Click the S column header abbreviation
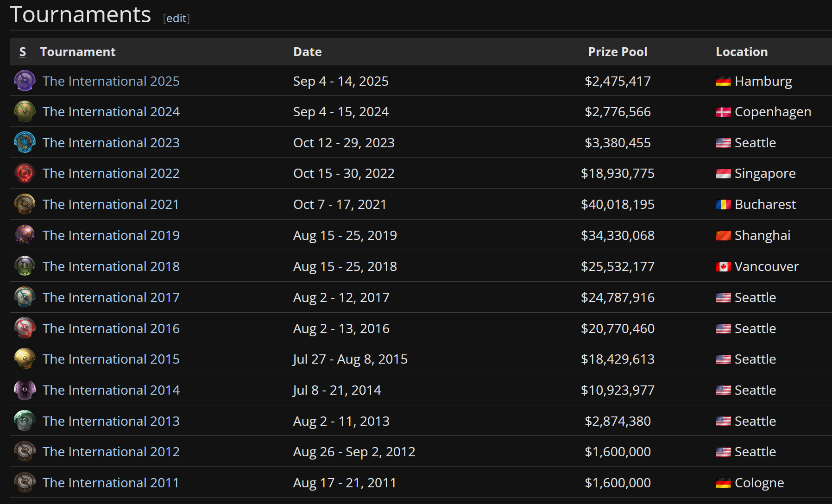 click(23, 52)
